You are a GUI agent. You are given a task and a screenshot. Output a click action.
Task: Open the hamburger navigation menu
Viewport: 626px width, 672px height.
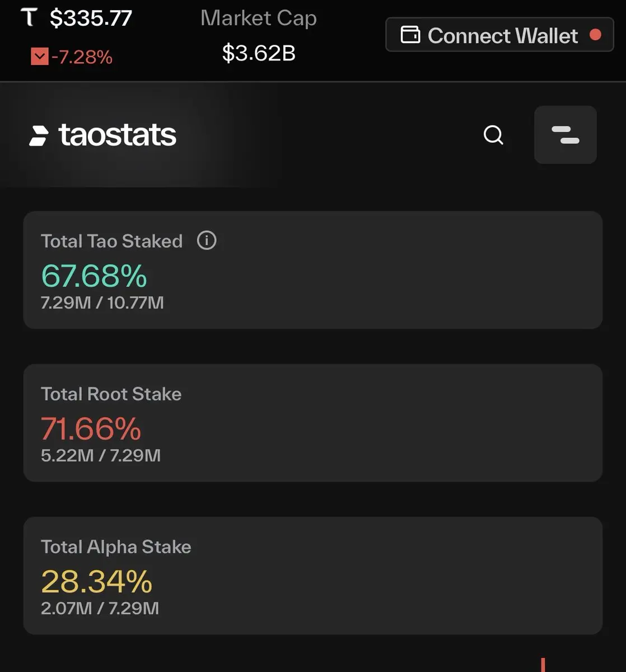coord(566,135)
